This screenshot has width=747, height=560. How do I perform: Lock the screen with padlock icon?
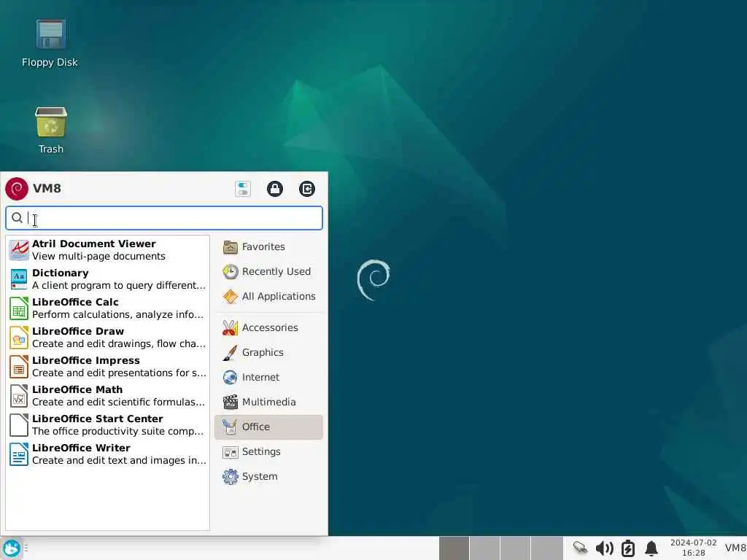tap(275, 189)
